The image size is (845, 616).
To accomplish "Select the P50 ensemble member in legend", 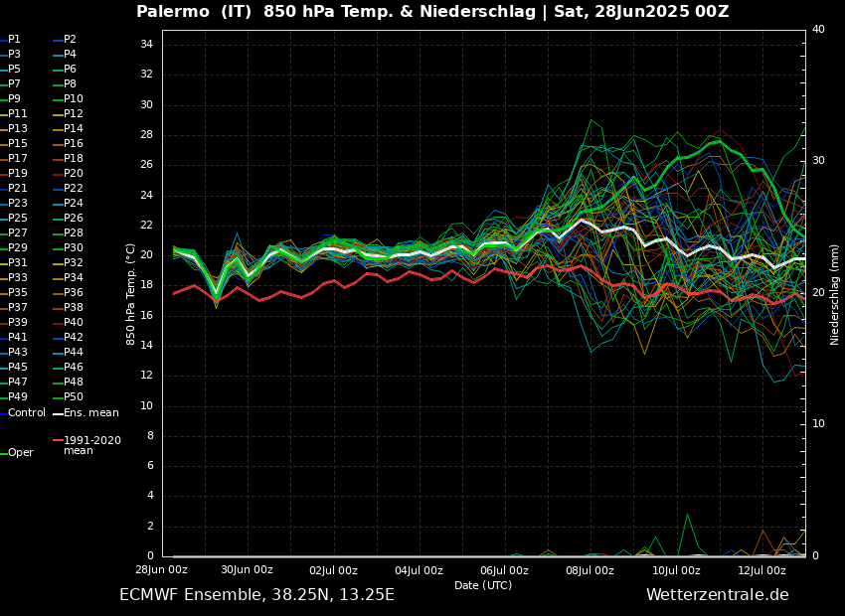I will 73,397.
